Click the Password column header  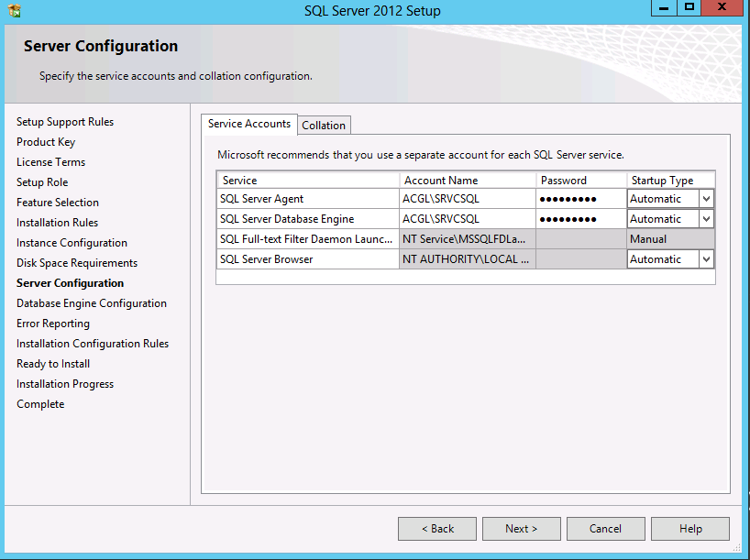click(581, 181)
